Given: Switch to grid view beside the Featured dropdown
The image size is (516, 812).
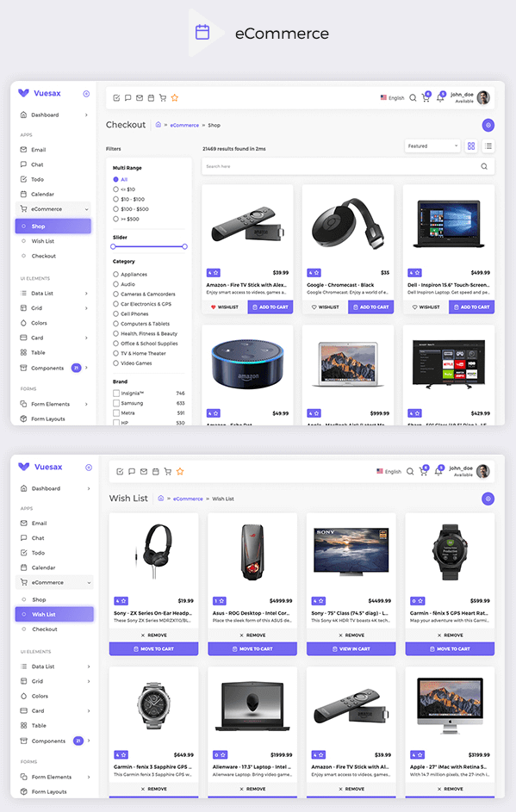Looking at the screenshot, I should click(471, 146).
